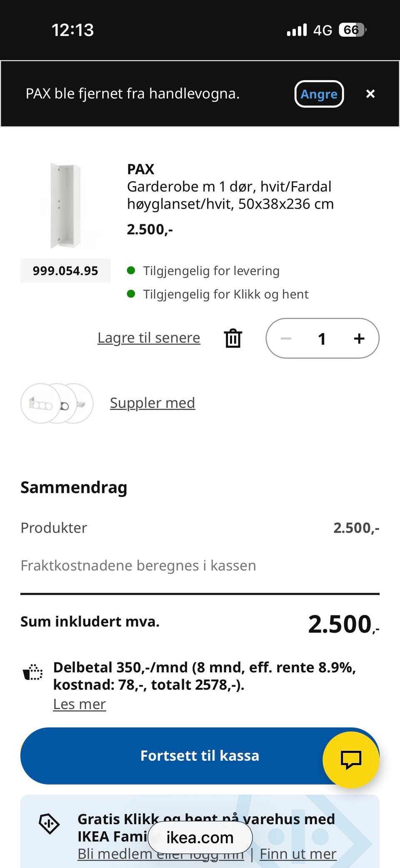Tap the IKEA Family tag icon

pyautogui.click(x=49, y=824)
